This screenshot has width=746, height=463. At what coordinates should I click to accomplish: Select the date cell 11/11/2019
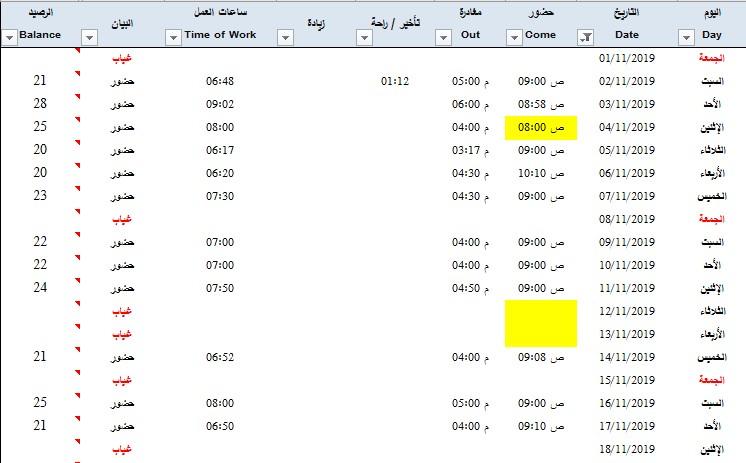pos(627,288)
